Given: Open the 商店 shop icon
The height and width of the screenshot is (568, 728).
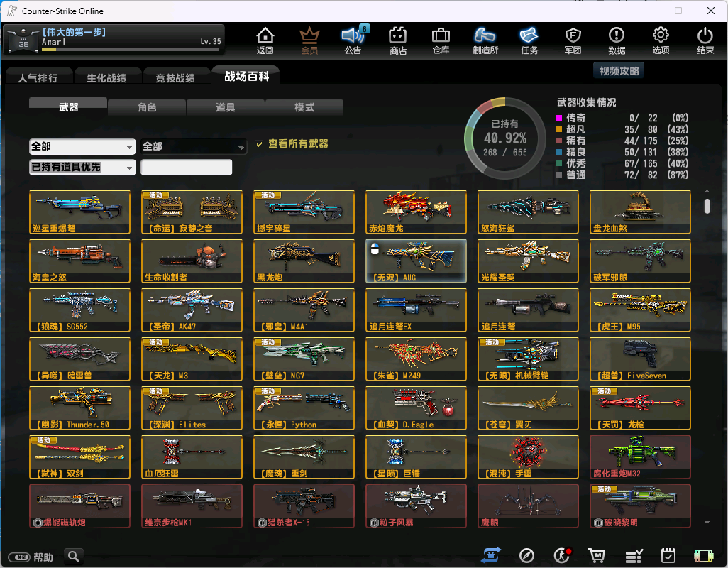Looking at the screenshot, I should coord(398,40).
